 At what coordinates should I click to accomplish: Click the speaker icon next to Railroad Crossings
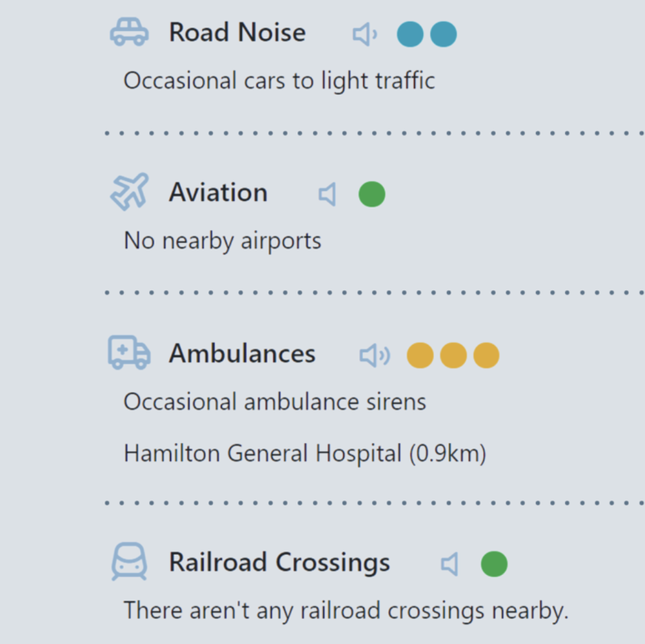(450, 564)
